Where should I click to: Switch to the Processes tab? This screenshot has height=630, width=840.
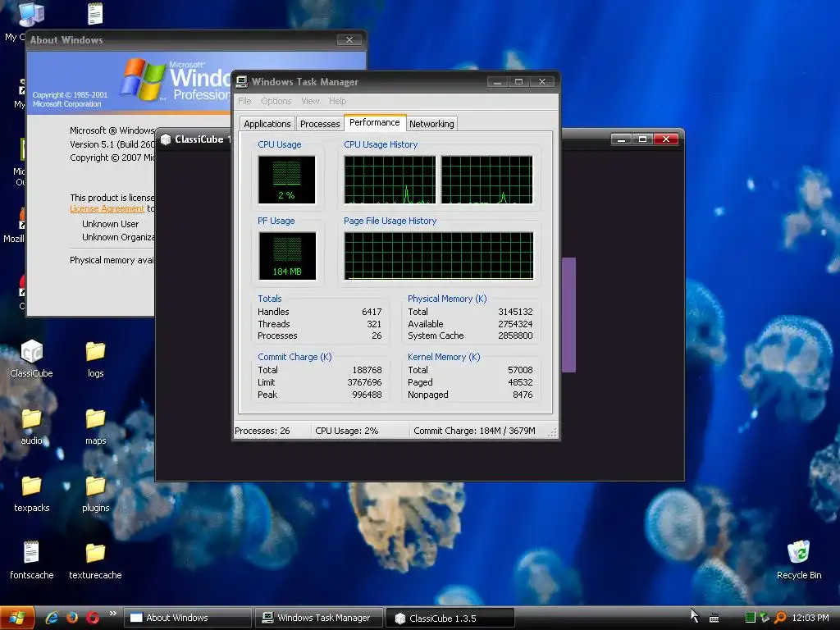coord(320,124)
